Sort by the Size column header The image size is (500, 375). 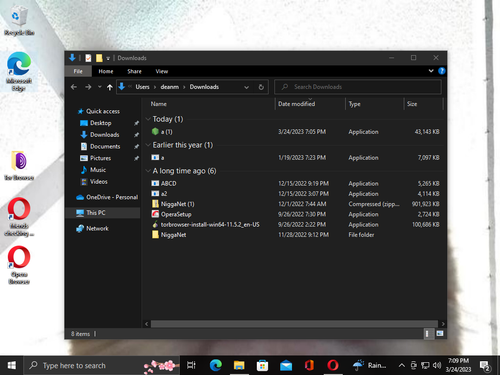[x=412, y=104]
